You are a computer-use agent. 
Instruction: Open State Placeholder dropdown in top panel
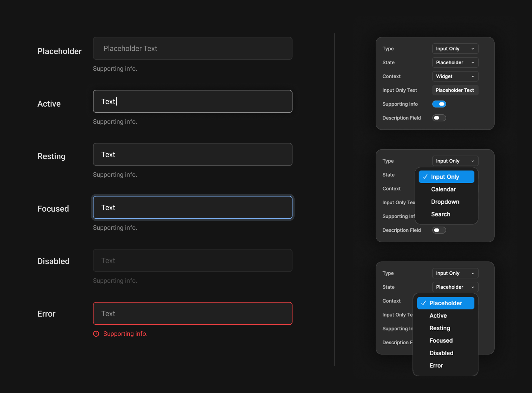coord(455,62)
